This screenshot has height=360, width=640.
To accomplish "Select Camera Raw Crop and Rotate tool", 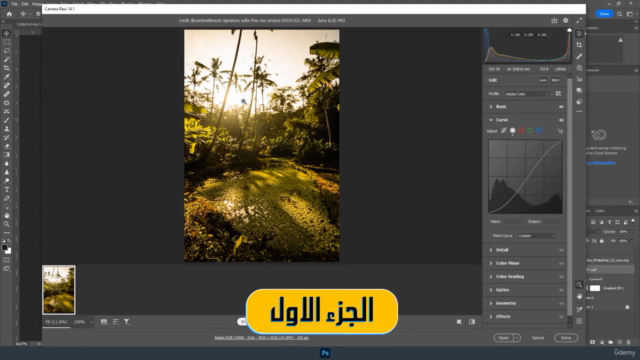I will [579, 45].
